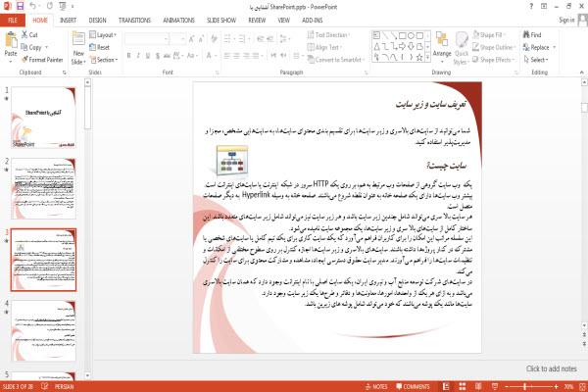Apply bold formatting
Screen dimensions: 588x392
click(x=128, y=56)
